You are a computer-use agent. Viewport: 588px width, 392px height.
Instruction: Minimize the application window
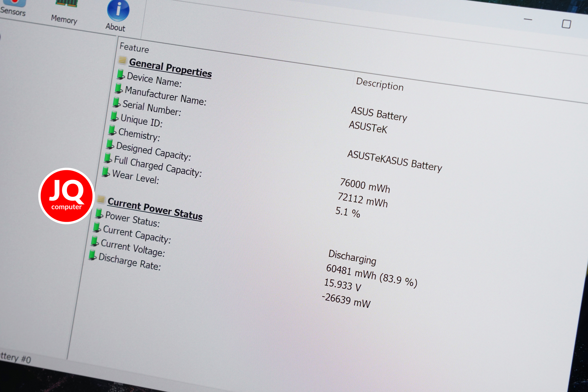(x=528, y=19)
